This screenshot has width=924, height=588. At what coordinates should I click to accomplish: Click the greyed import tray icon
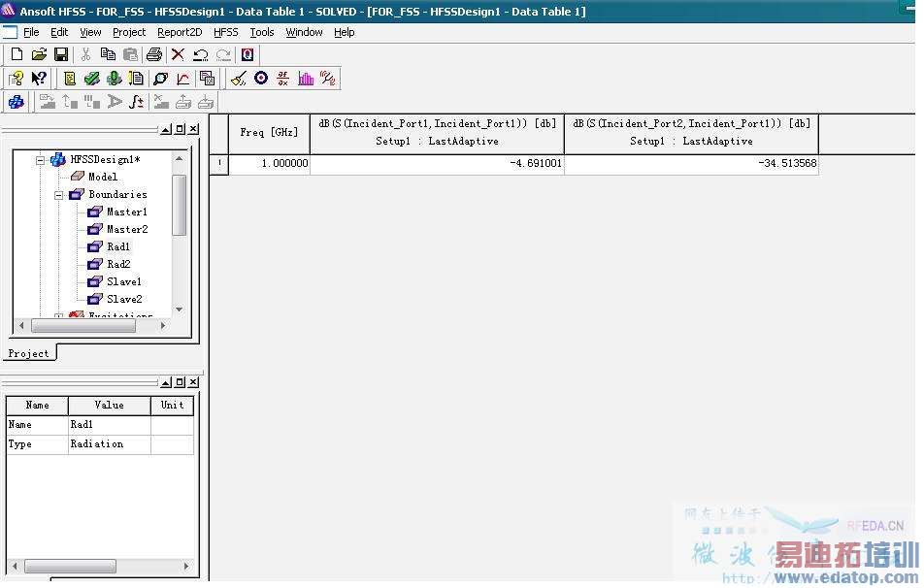(206, 102)
